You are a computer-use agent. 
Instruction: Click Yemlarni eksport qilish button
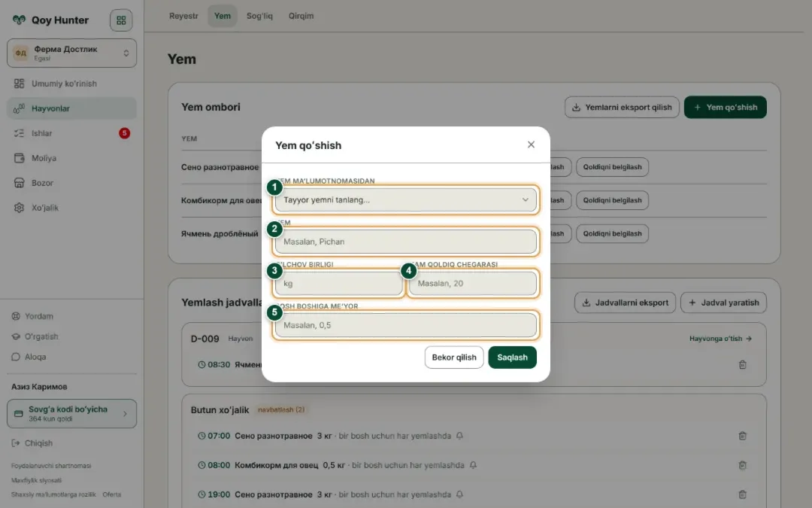click(622, 108)
